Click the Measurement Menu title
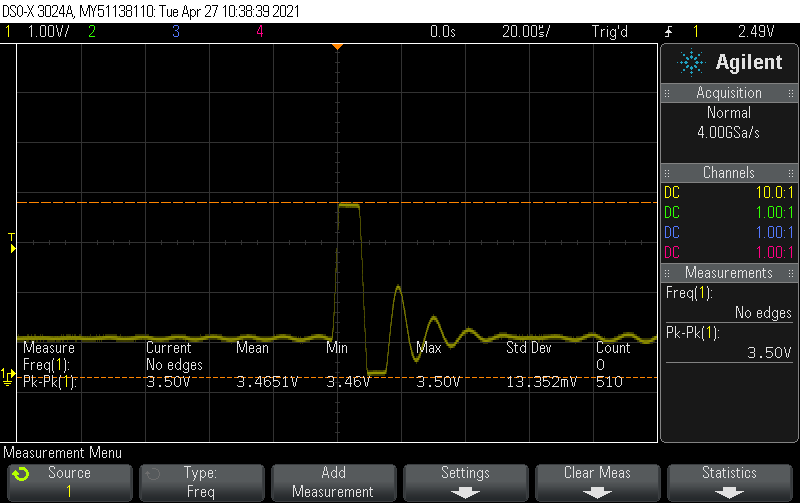The height and width of the screenshot is (503, 800). pos(63,453)
